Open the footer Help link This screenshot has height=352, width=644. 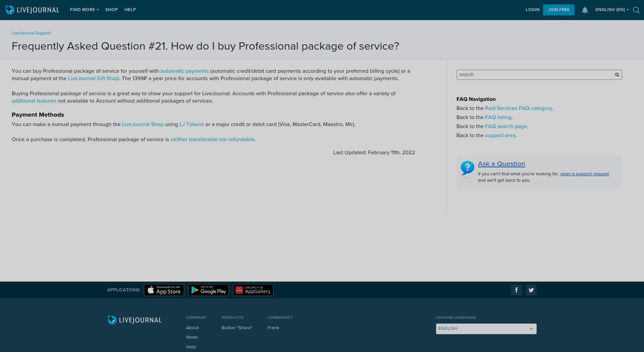click(x=191, y=347)
